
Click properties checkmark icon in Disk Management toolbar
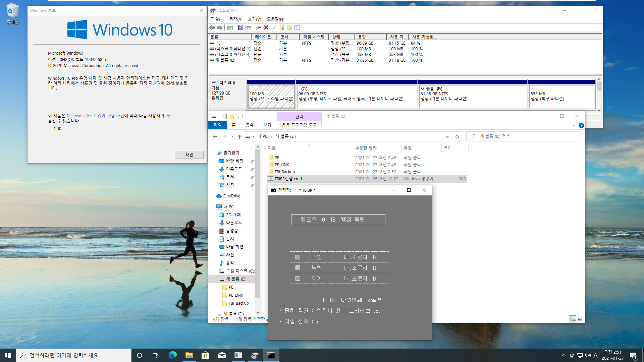point(274,27)
